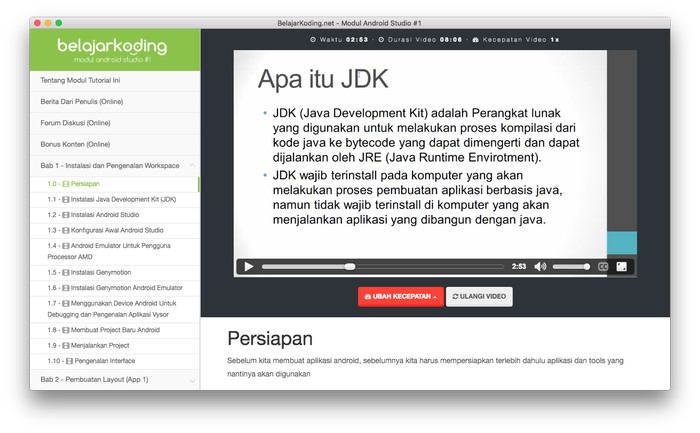Open lesson 1.5 Instalasi Genymotion
700x433 pixels.
[115, 272]
